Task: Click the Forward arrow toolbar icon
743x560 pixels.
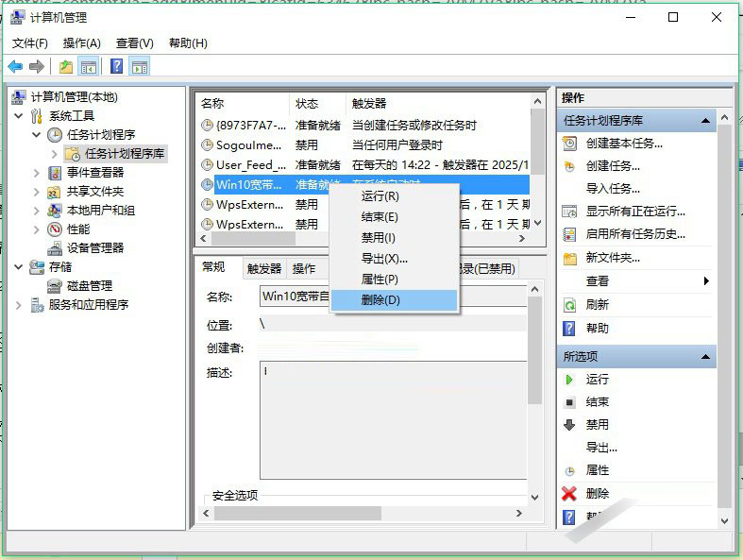Action: click(x=37, y=66)
